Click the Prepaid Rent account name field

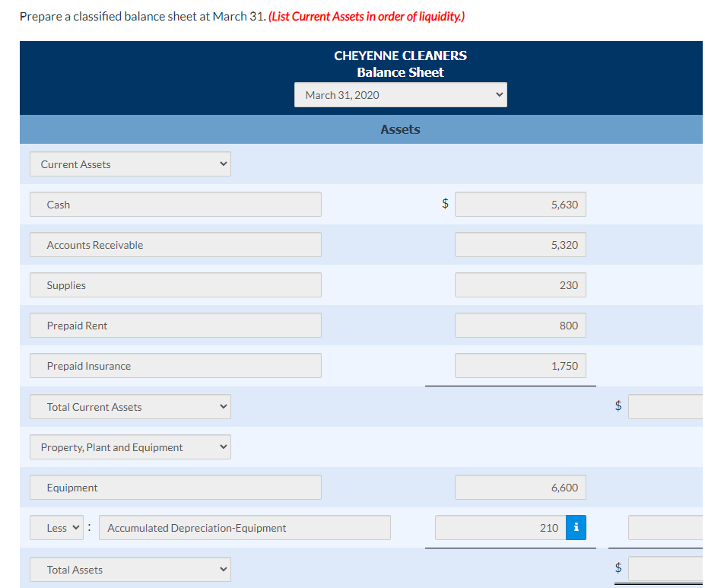(175, 325)
